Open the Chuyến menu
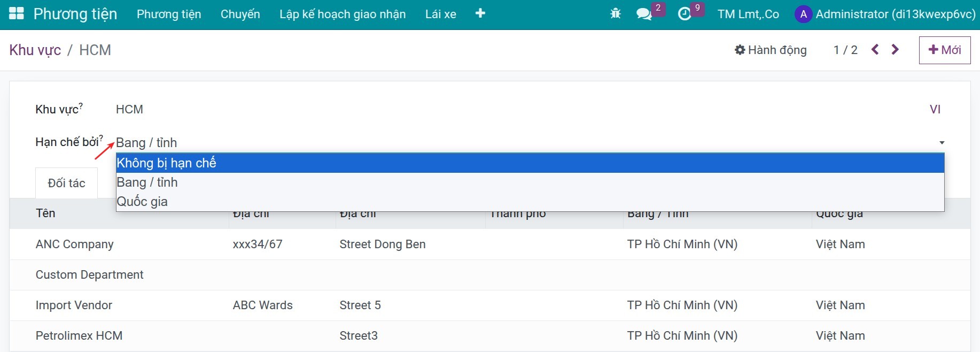Screen dimensions: 980x352 tap(240, 14)
